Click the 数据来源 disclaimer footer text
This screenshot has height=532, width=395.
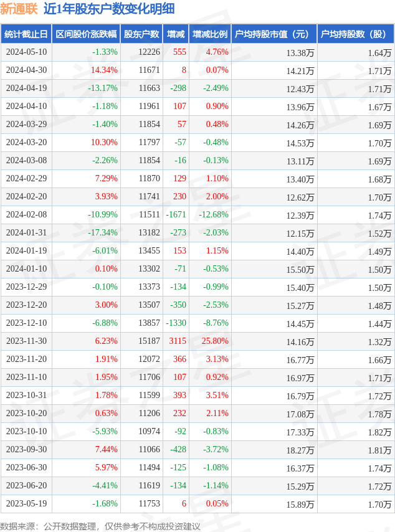point(100,526)
